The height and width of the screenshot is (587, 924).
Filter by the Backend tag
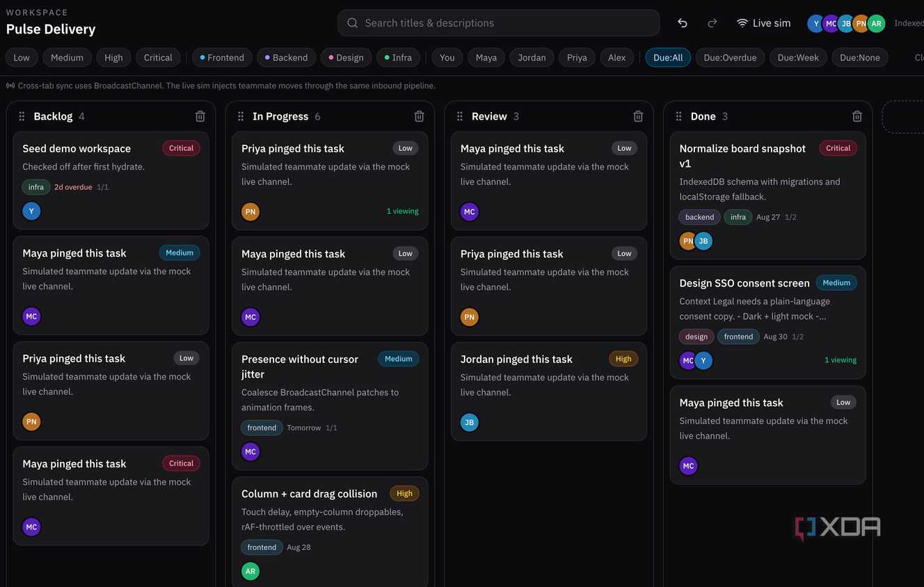click(x=287, y=57)
